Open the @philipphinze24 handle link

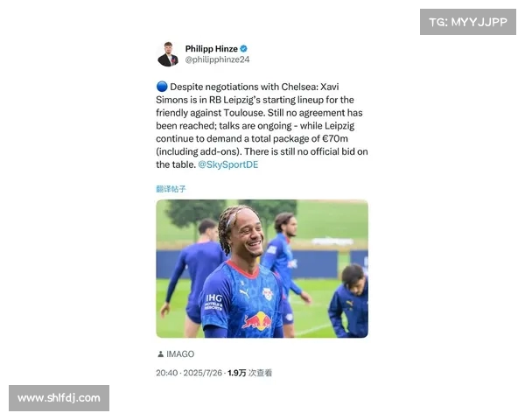point(217,59)
